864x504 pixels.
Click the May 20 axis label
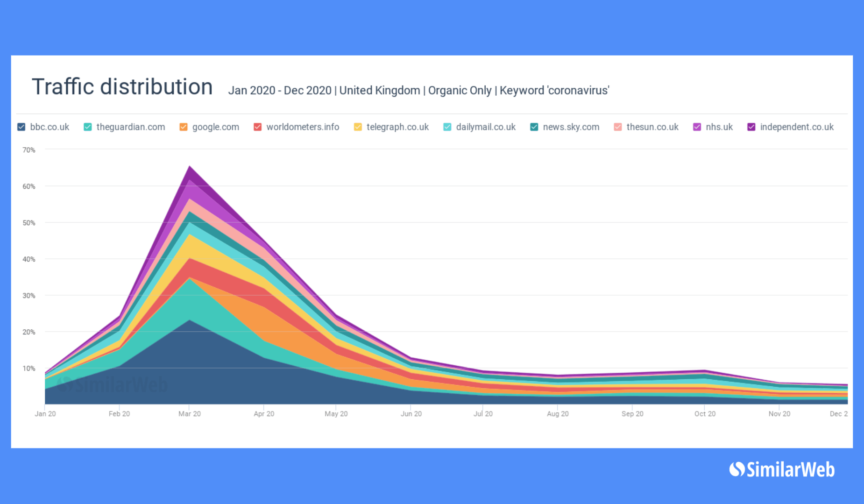tap(336, 414)
